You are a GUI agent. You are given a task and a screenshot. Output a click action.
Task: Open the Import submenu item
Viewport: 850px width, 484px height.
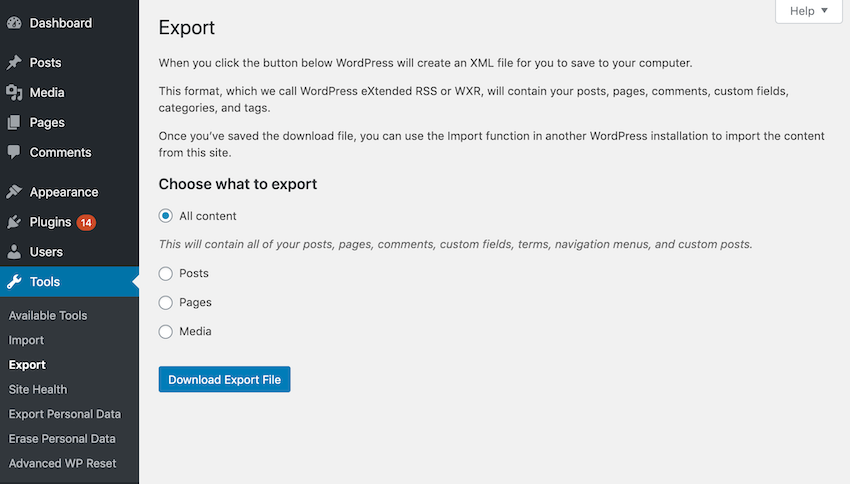tap(26, 340)
